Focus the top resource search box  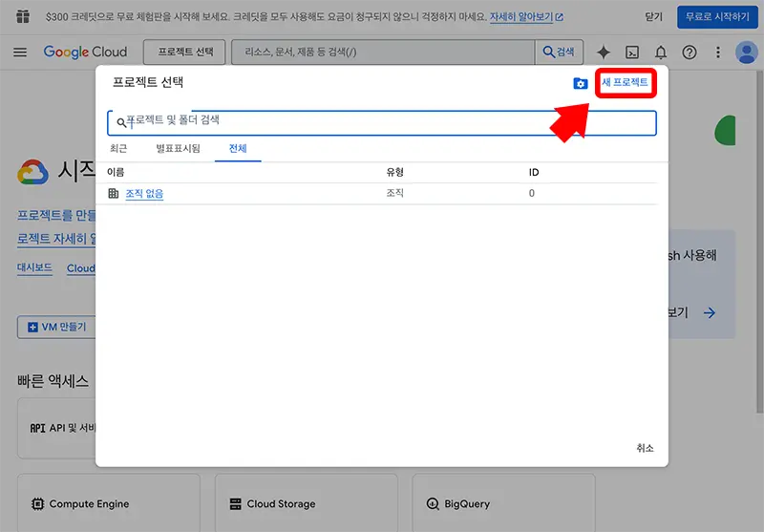tap(383, 53)
